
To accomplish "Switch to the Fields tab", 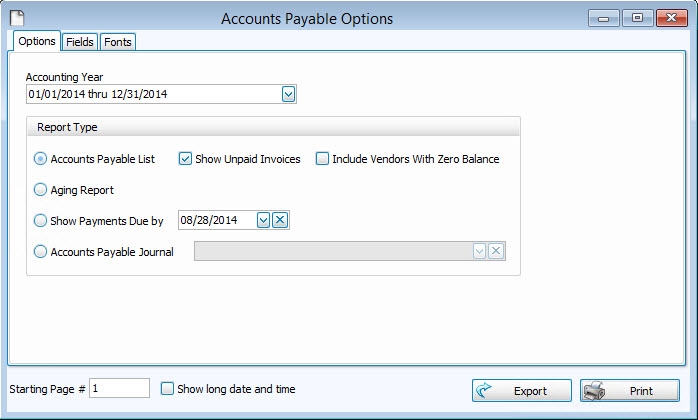I will tap(80, 42).
